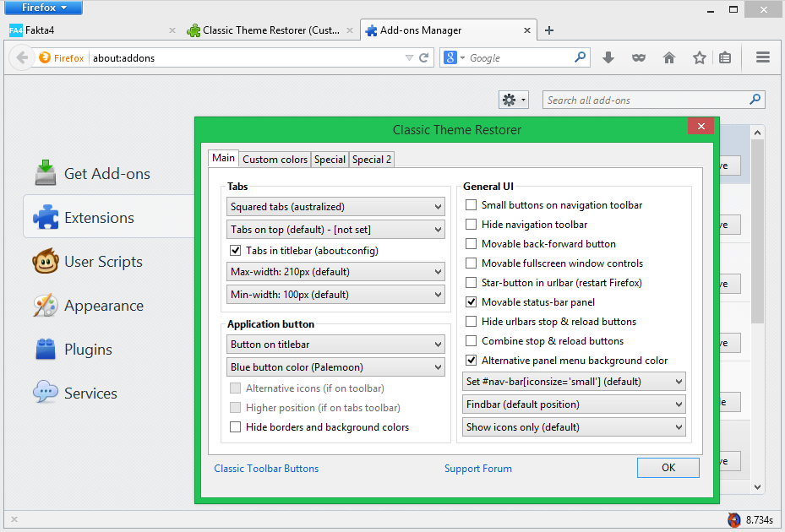
Task: Open the hamburger menu icon
Action: tap(763, 57)
